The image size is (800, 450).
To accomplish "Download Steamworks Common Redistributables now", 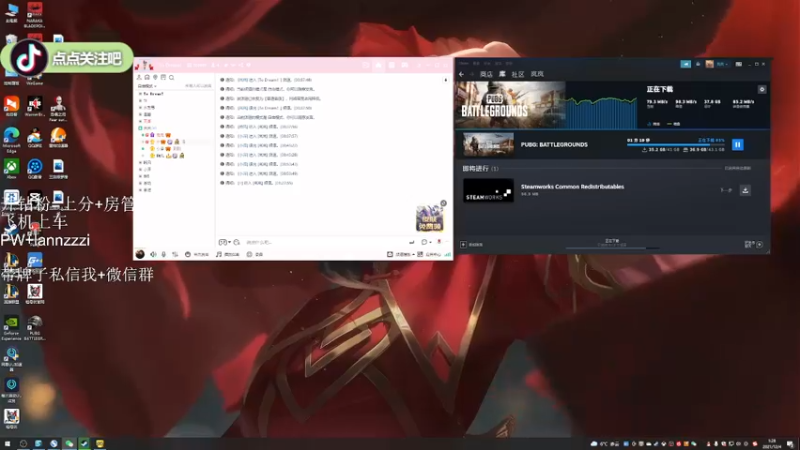I will [745, 190].
